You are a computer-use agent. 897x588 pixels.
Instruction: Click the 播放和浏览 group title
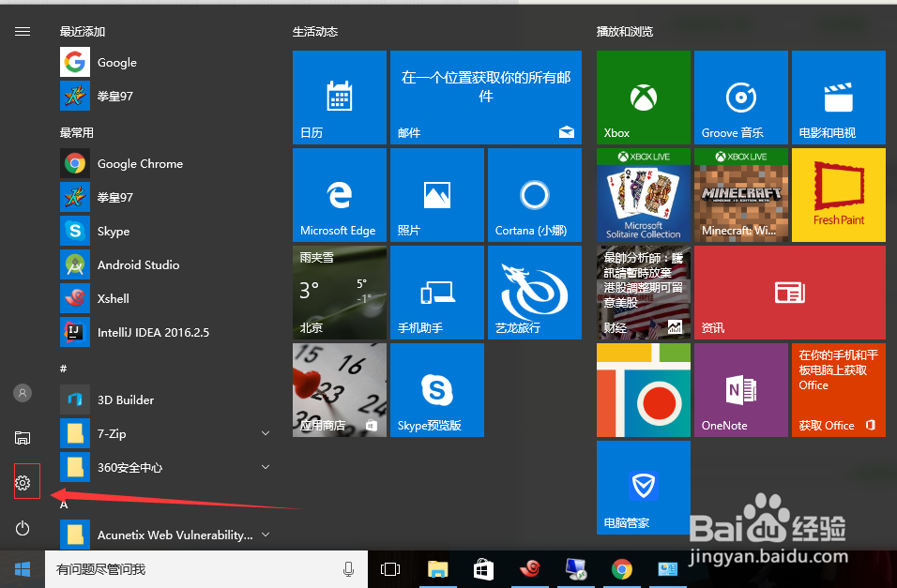[x=625, y=32]
